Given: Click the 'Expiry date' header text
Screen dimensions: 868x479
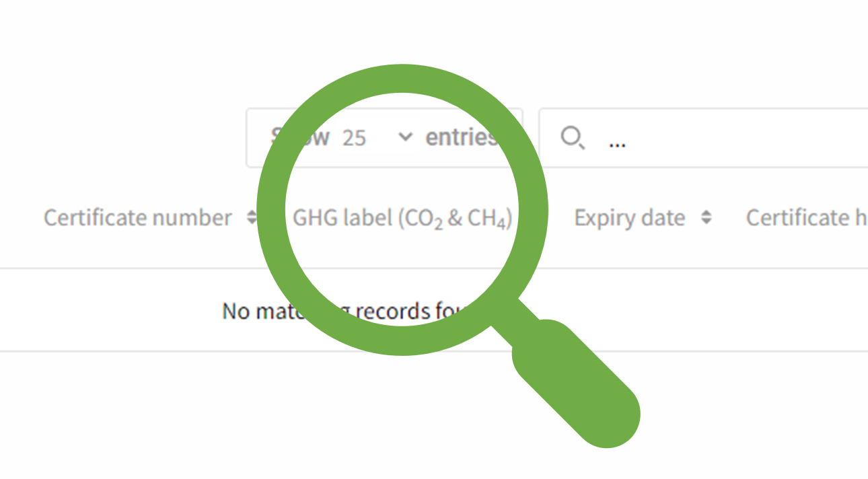Looking at the screenshot, I should pos(630,218).
